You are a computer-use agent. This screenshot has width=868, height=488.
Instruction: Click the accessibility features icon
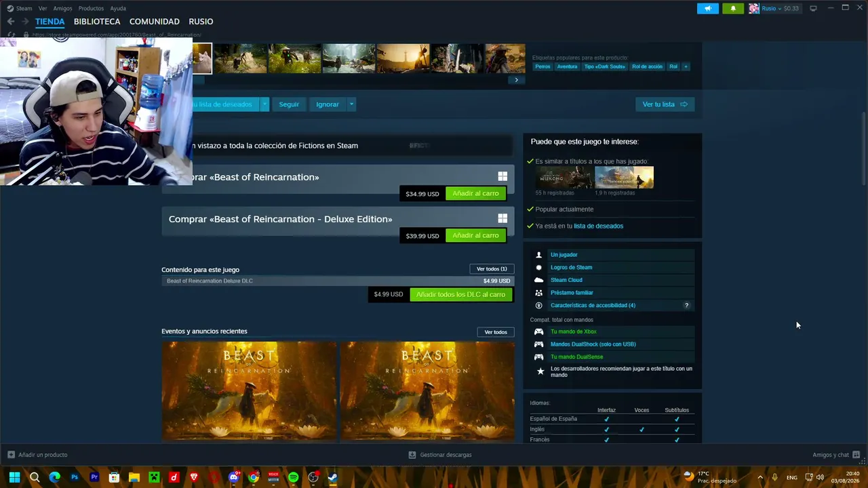[x=539, y=305]
